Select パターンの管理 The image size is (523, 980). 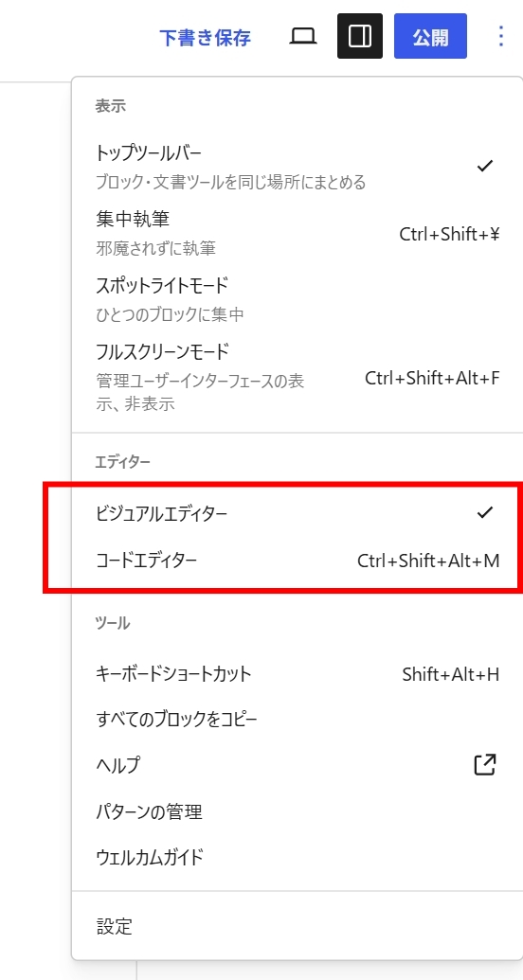298,811
